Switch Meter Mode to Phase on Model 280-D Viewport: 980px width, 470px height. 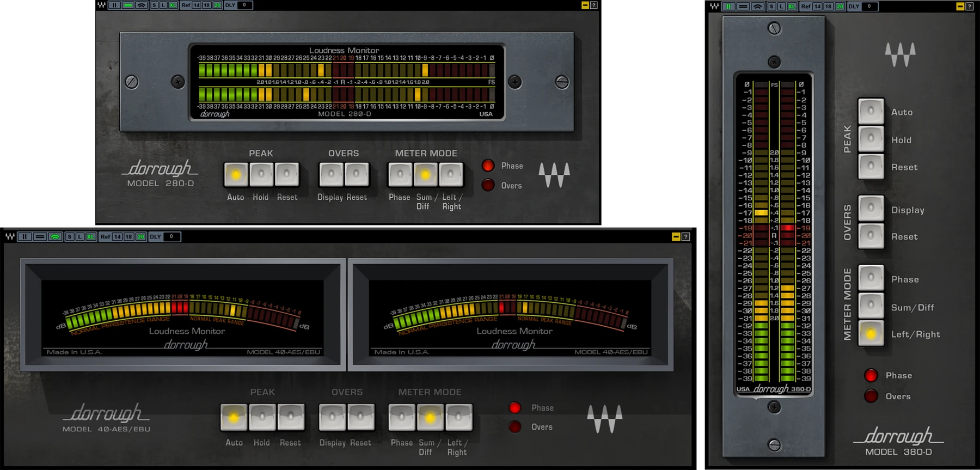click(400, 174)
